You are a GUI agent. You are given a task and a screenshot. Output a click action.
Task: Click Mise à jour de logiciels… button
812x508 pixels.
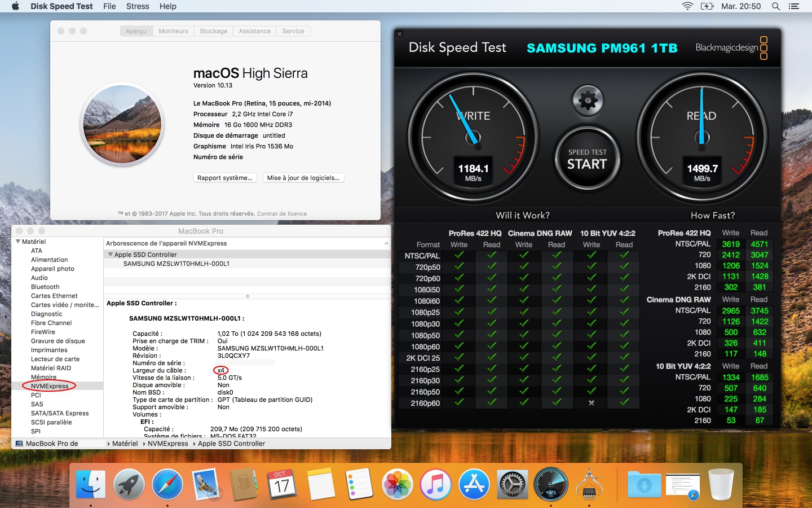tap(303, 178)
